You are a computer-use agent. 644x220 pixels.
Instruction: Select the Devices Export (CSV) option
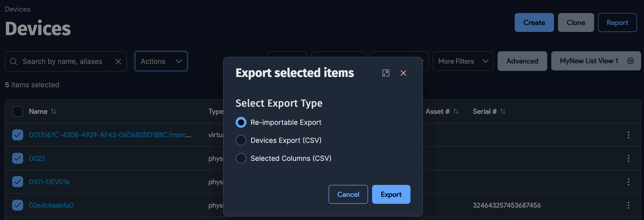(241, 140)
